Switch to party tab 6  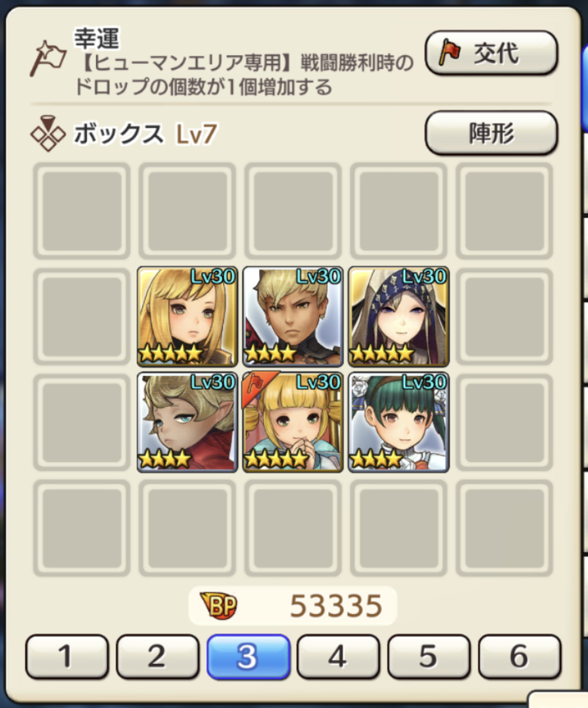[520, 656]
